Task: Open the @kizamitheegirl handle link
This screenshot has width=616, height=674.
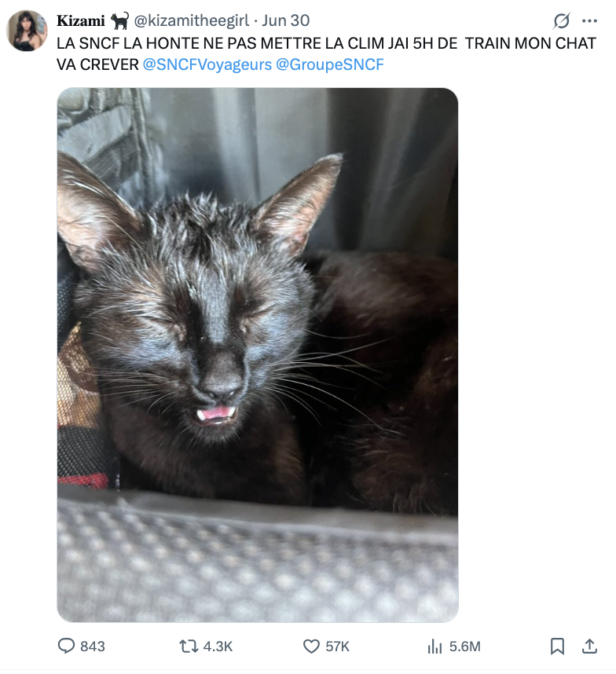Action: 192,20
